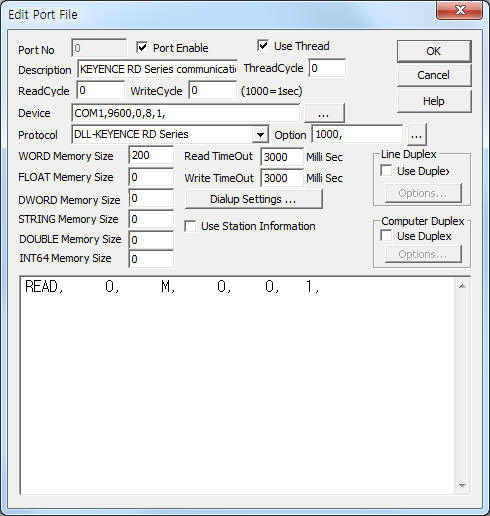Viewport: 490px width, 516px height.
Task: Toggle the Port Enable checkbox
Action: coord(142,48)
